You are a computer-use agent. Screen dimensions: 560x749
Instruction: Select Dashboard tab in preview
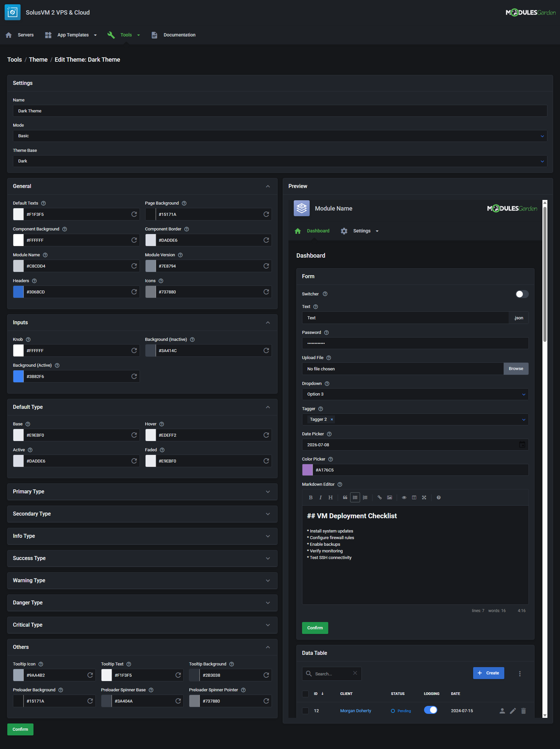point(312,231)
